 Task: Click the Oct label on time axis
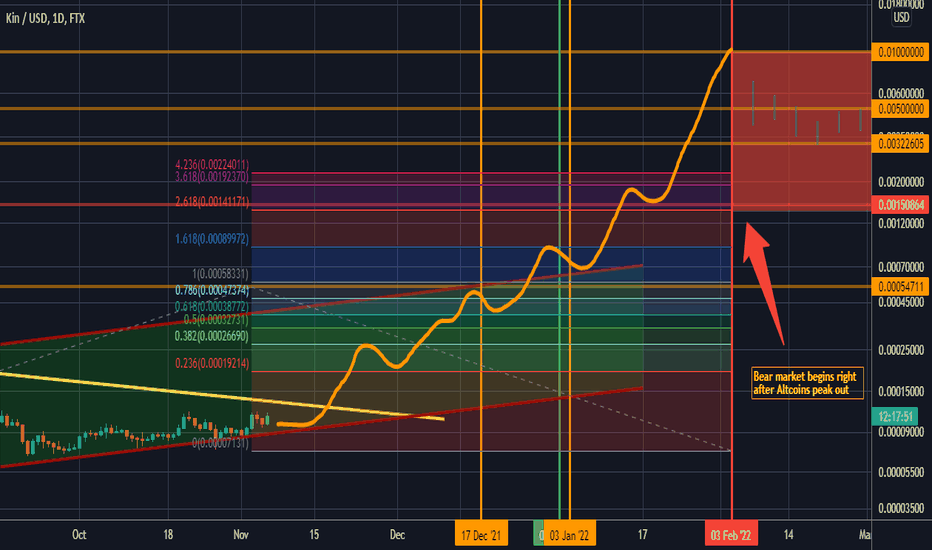pos(79,535)
